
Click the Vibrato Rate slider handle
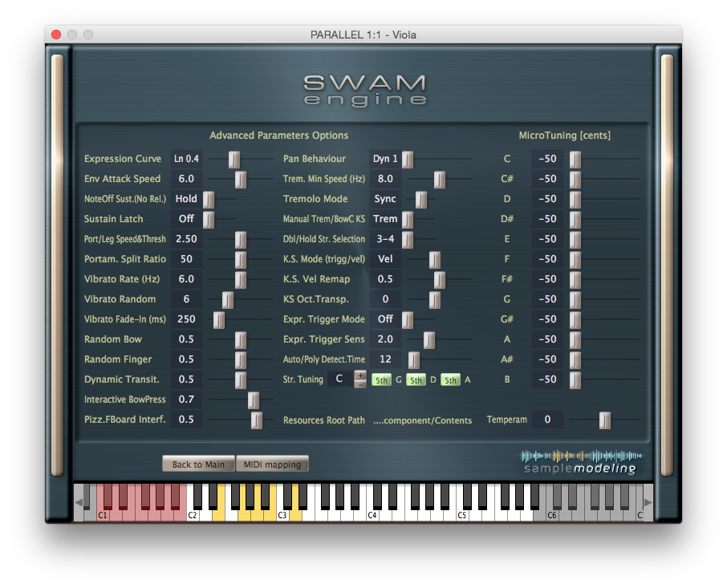pos(240,279)
